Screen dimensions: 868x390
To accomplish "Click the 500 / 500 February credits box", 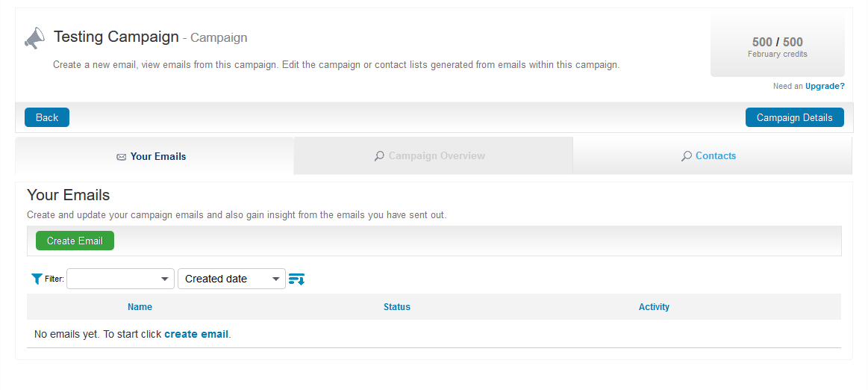I will tap(777, 46).
